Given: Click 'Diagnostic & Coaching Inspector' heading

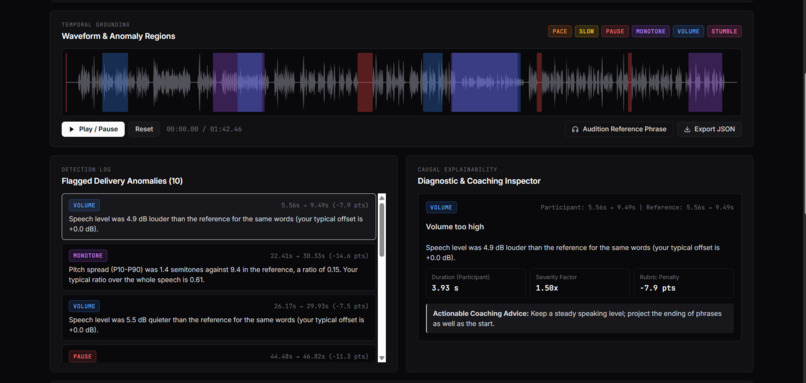Looking at the screenshot, I should (479, 181).
